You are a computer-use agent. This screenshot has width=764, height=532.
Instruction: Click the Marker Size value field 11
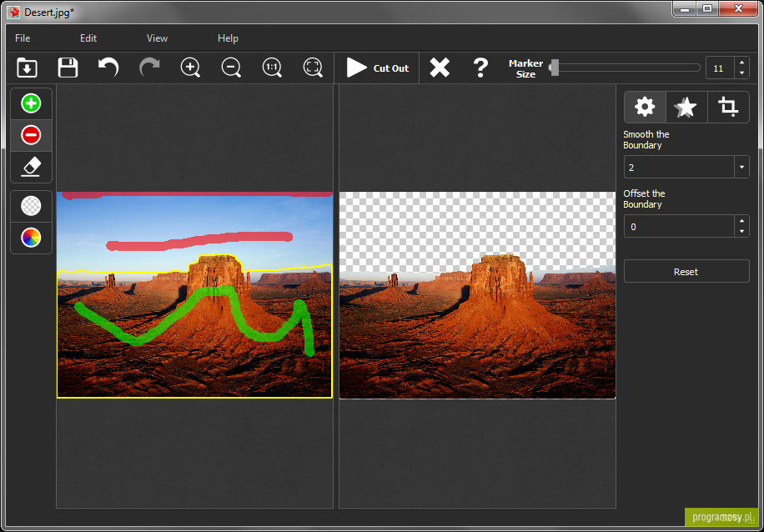point(720,68)
